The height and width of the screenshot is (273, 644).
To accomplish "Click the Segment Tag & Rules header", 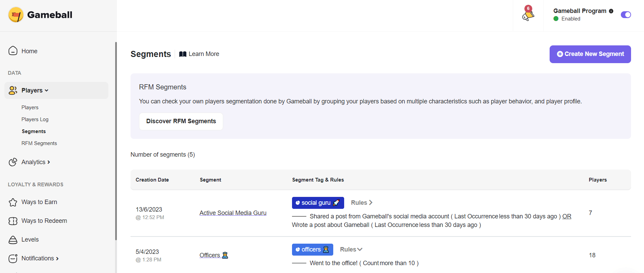I will click(318, 180).
